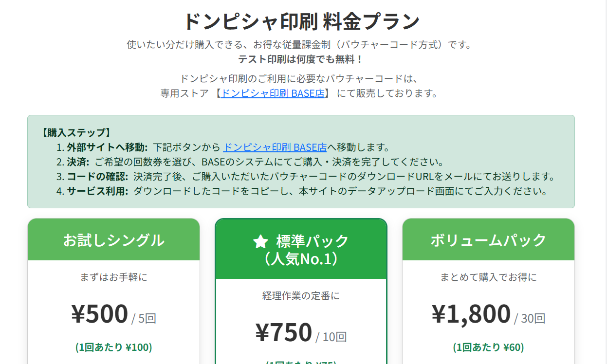Click the まずはお手軽に tagline
The image size is (607, 364).
tap(113, 277)
